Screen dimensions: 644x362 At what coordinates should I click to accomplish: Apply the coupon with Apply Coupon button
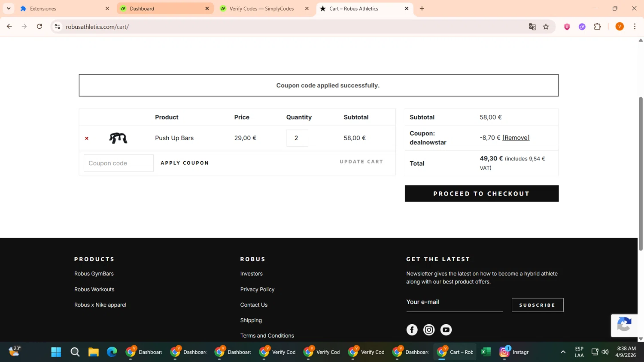tap(185, 163)
